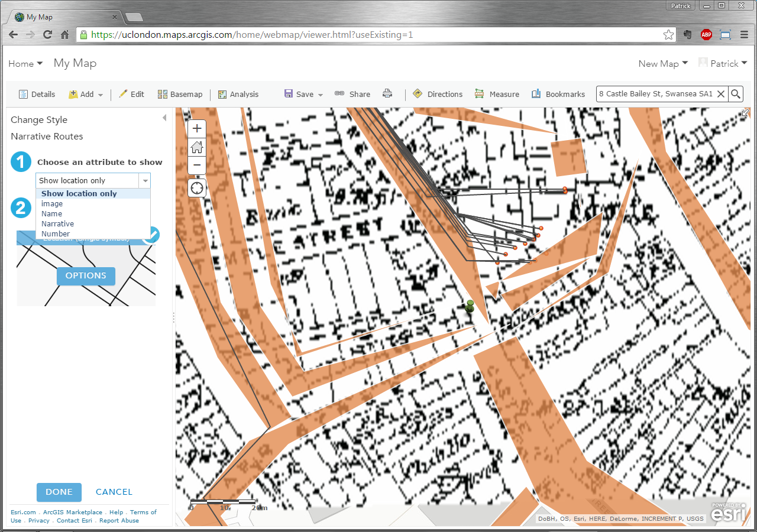The image size is (757, 532).
Task: Click the find my location button
Action: 197,189
